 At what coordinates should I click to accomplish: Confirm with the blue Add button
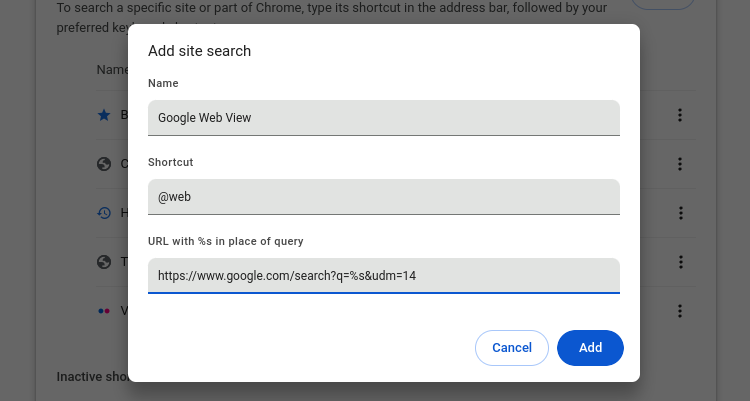pyautogui.click(x=590, y=348)
